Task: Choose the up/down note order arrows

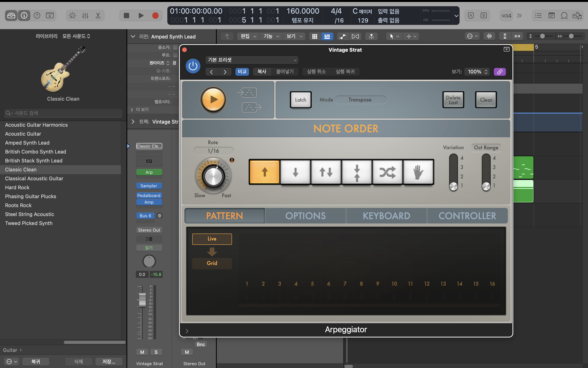Action: pyautogui.click(x=326, y=172)
